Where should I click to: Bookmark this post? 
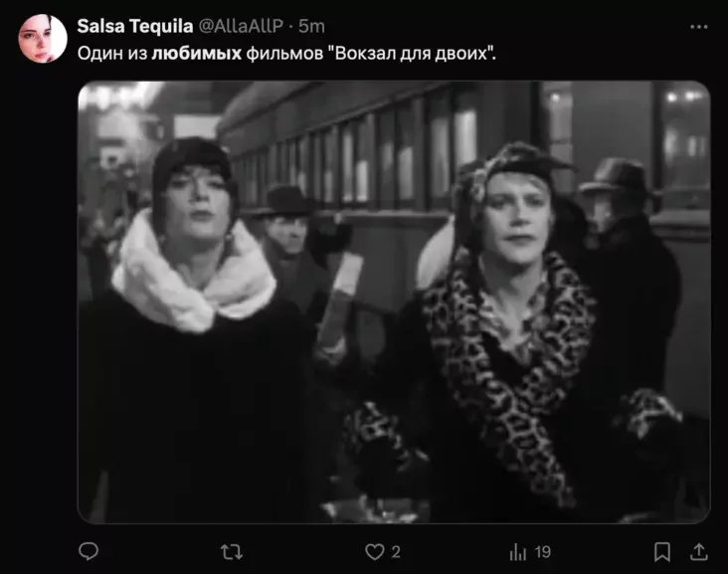[662, 552]
